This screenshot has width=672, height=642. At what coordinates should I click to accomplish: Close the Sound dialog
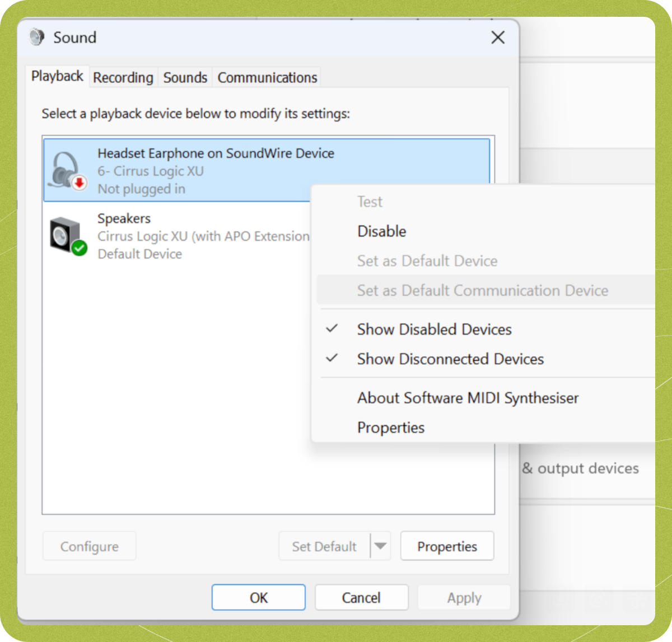pyautogui.click(x=498, y=38)
